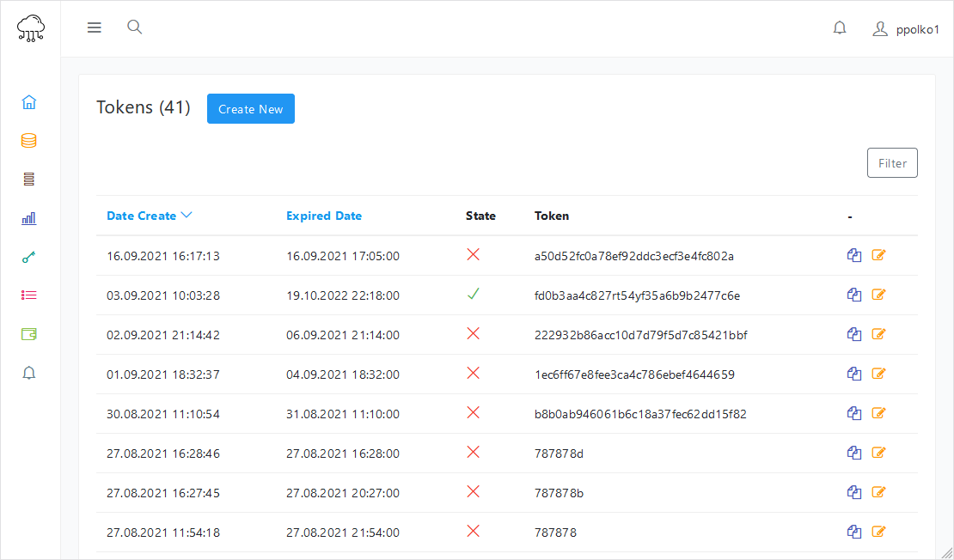The height and width of the screenshot is (560, 954).
Task: Toggle Date Create sort chevron
Action: click(187, 216)
